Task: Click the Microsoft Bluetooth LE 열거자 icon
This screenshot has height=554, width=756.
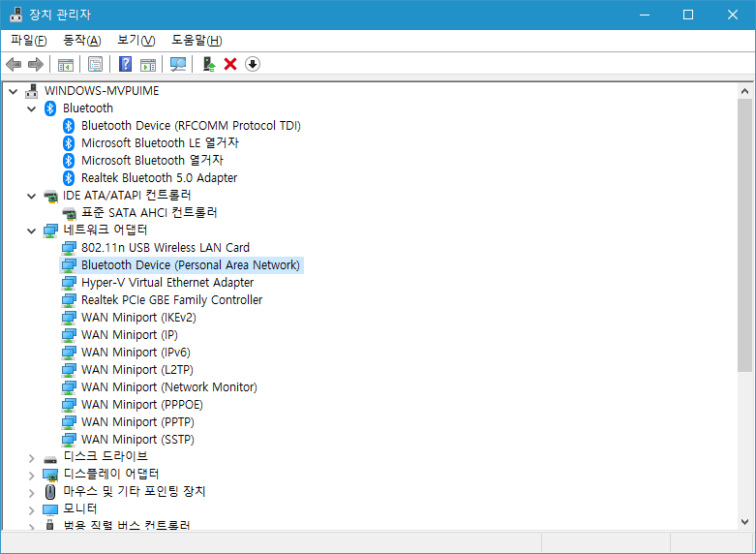Action: [x=69, y=142]
